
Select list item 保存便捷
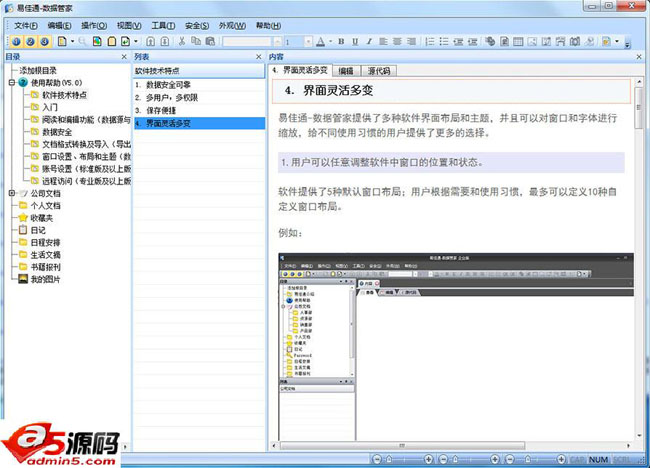tap(199, 110)
